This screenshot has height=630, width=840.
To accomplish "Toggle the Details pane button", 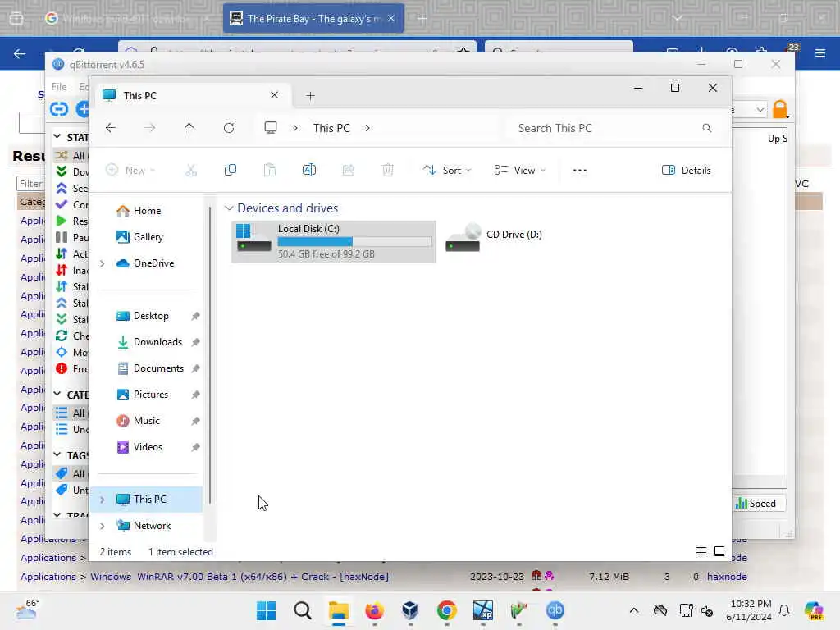I will (x=687, y=171).
